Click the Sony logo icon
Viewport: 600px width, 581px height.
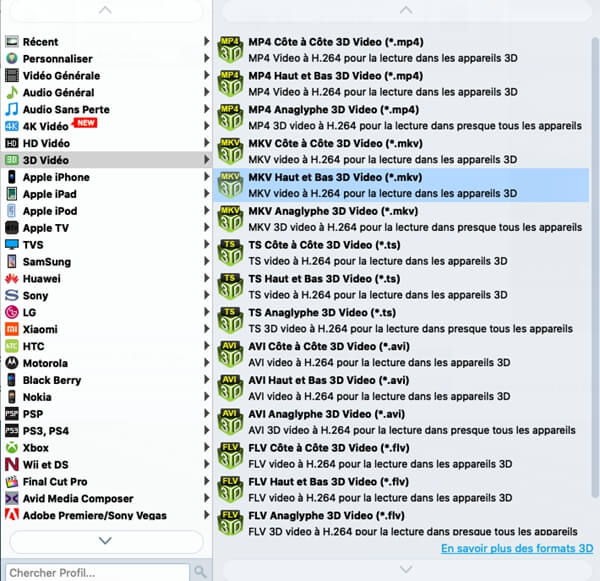click(11, 295)
